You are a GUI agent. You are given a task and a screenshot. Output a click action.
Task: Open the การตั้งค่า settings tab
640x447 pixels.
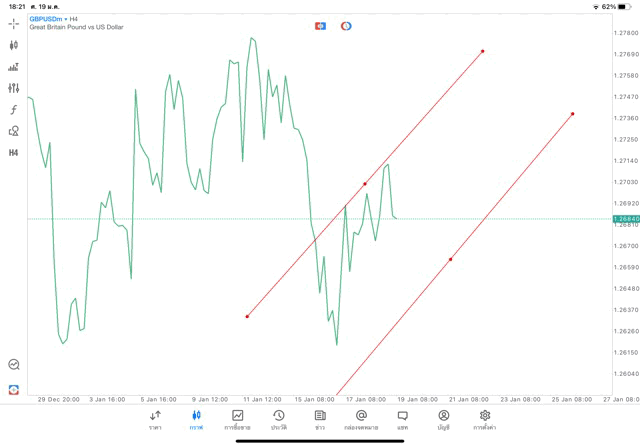(485, 419)
